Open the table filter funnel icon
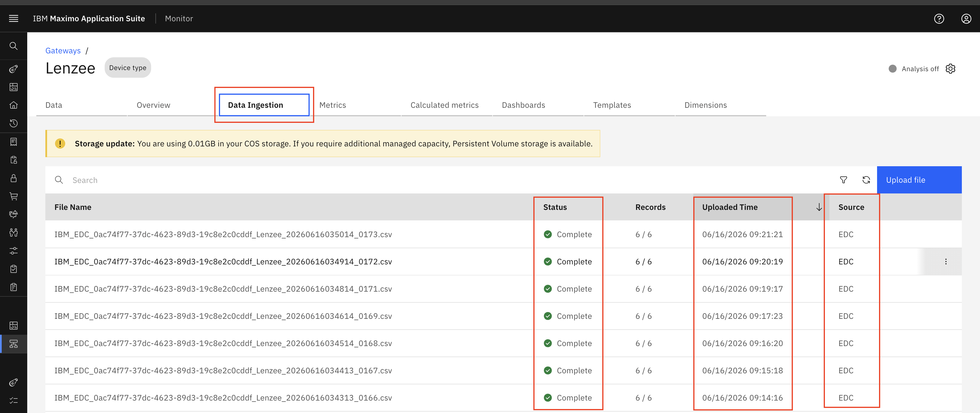Viewport: 980px width, 413px height. (843, 180)
